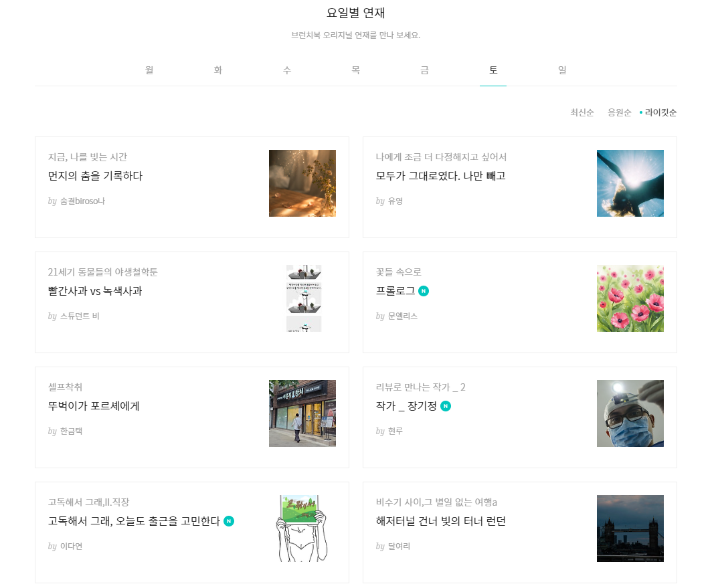Image resolution: width=714 pixels, height=588 pixels.
Task: Sort the list by 최신순
Action: pos(582,112)
